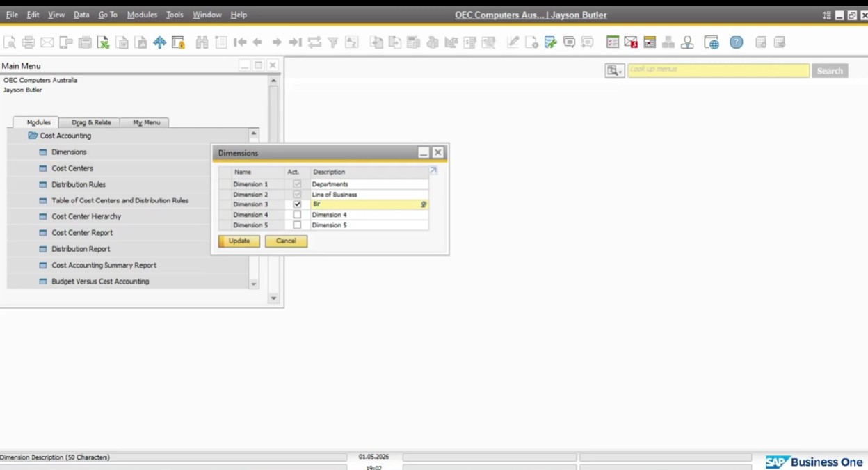868x470 pixels.
Task: Click the Print Preview toolbar icon
Action: pos(10,42)
